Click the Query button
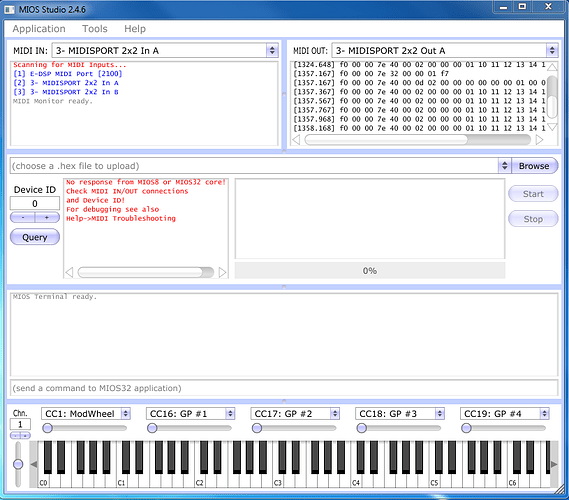The image size is (569, 500). coord(35,237)
